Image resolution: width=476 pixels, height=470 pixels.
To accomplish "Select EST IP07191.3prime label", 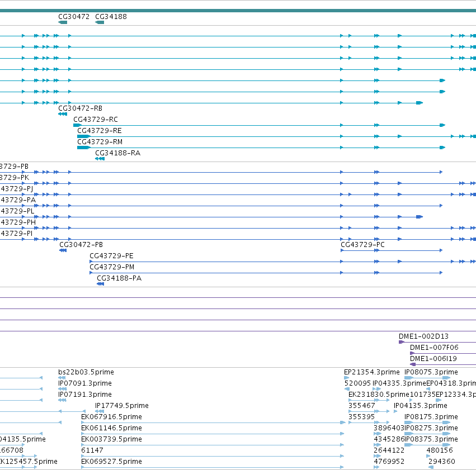I will (x=84, y=395).
